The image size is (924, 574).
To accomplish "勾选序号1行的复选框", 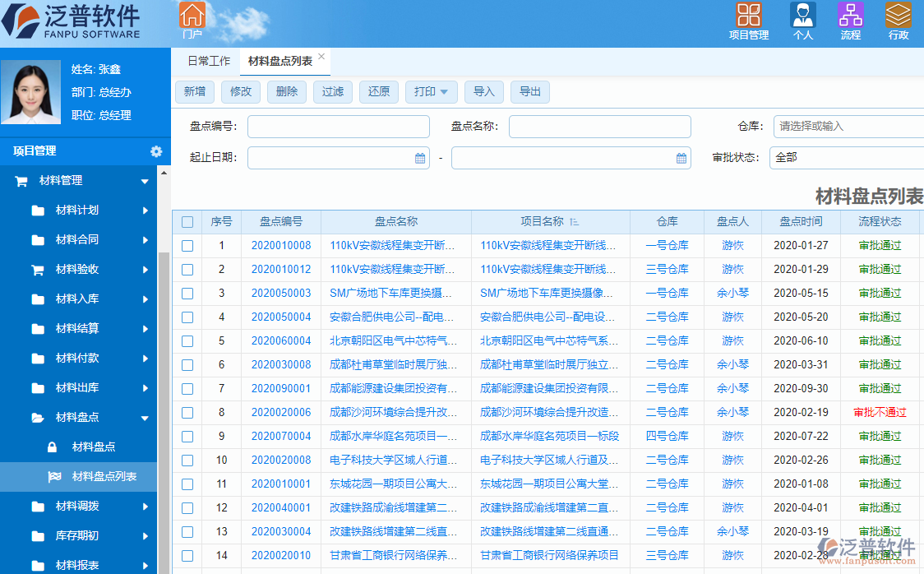I will (187, 245).
